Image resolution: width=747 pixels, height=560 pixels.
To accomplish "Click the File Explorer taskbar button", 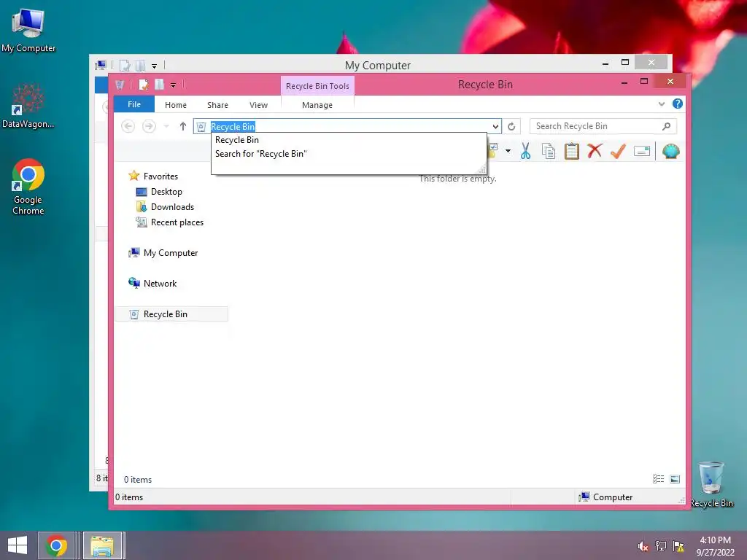I will pyautogui.click(x=102, y=545).
